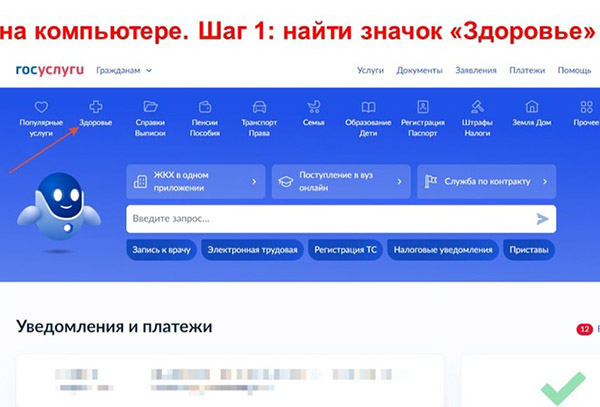Image resolution: width=600 pixels, height=407 pixels.
Task: Click the Приставы button
Action: click(529, 250)
